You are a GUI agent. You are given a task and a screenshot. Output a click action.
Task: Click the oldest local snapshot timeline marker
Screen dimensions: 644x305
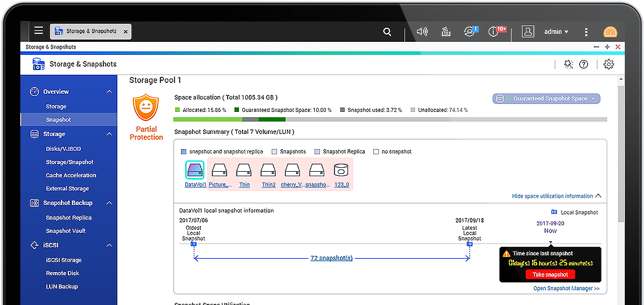pyautogui.click(x=193, y=244)
